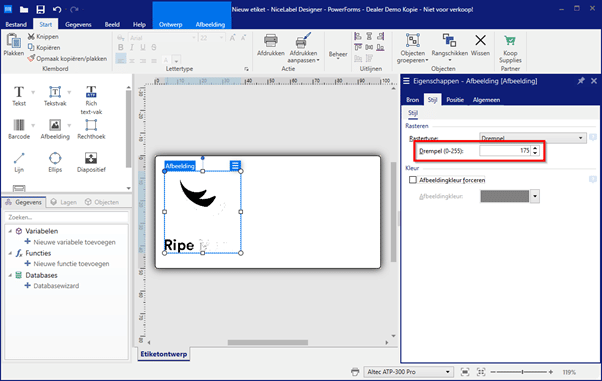
Task: Open Beheer dropdown in ribbon
Action: pyautogui.click(x=338, y=55)
